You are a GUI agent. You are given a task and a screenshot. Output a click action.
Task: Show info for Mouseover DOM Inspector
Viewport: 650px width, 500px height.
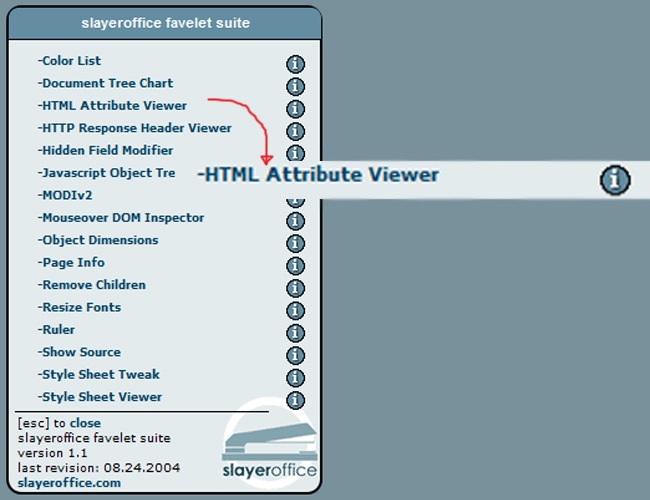pos(296,221)
